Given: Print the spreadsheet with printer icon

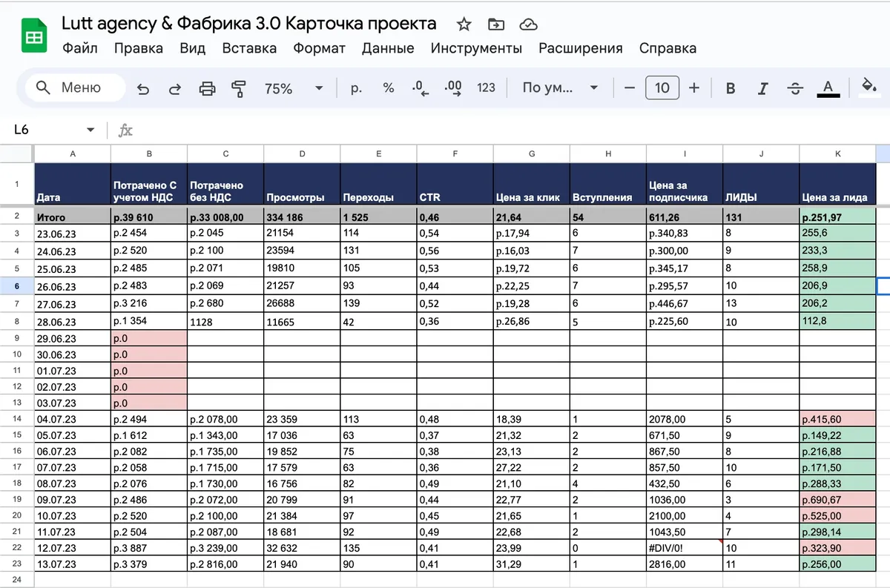Looking at the screenshot, I should click(207, 88).
